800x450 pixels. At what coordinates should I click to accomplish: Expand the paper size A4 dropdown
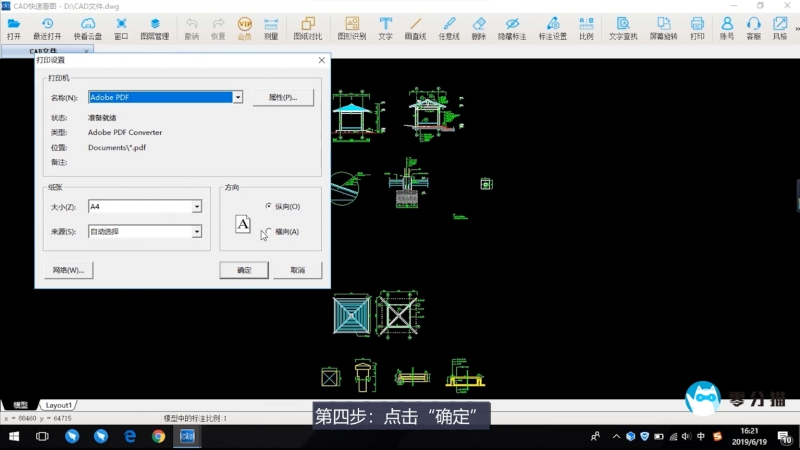[x=197, y=207]
